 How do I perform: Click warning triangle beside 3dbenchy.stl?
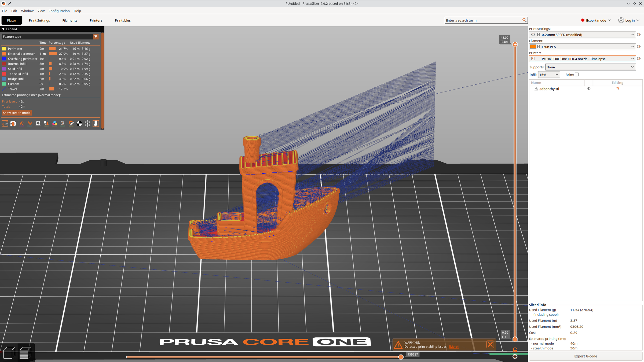(536, 89)
